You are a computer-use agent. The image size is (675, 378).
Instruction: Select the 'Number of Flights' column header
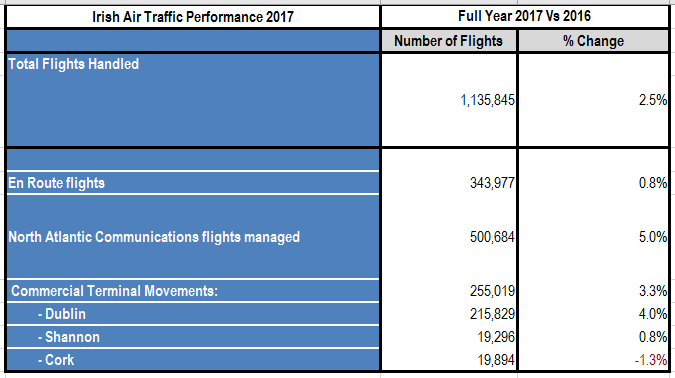point(449,41)
